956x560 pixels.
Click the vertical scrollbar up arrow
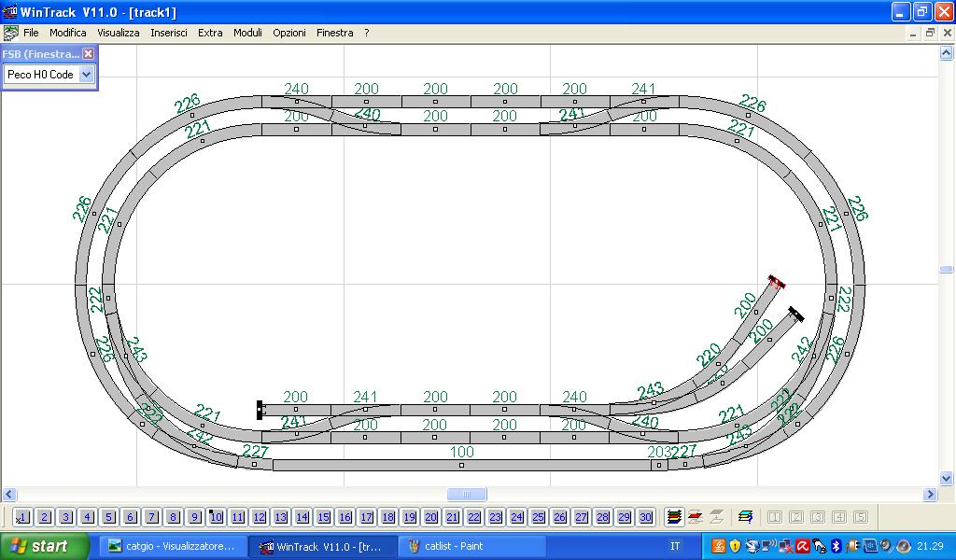pos(947,53)
